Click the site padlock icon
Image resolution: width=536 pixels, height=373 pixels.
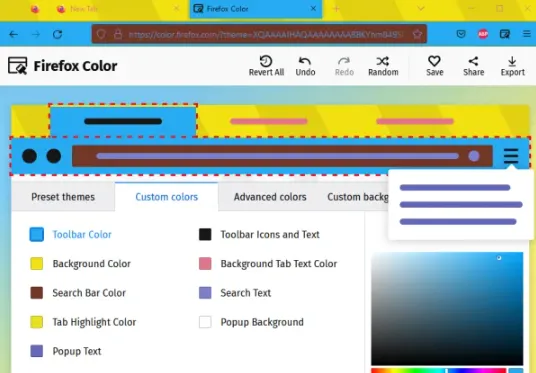coord(118,34)
